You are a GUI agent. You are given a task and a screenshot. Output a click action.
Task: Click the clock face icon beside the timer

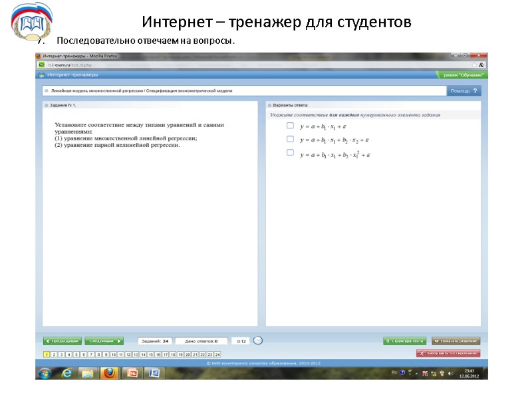pos(258,340)
